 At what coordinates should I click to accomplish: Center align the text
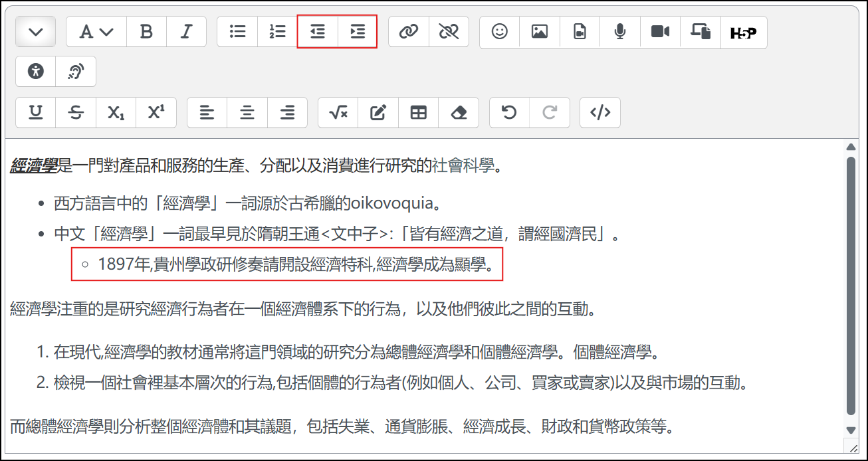[247, 112]
